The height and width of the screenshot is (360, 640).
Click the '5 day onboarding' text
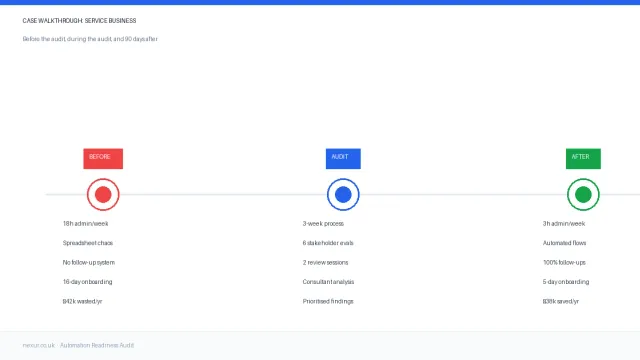(566, 282)
